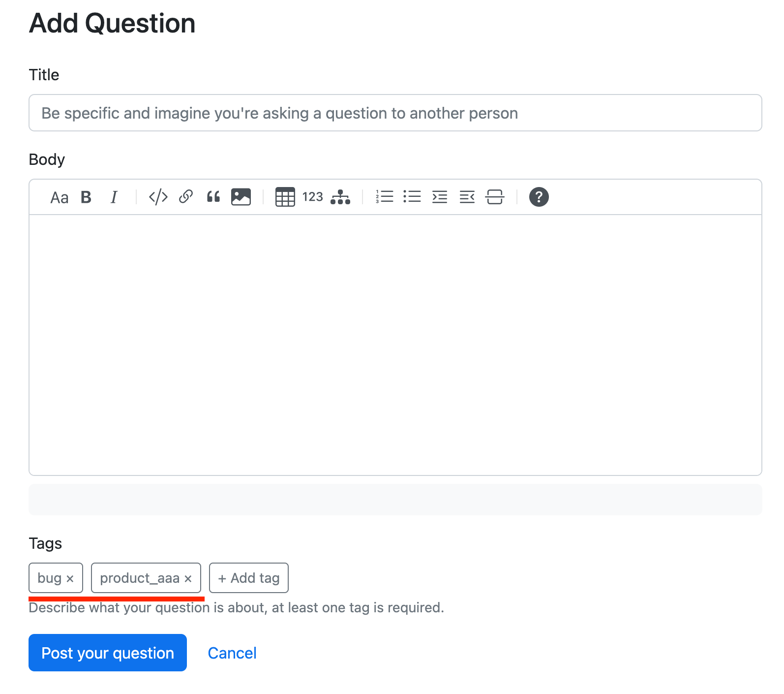Insert an image into the body
This screenshot has width=784, height=694.
[x=241, y=197]
